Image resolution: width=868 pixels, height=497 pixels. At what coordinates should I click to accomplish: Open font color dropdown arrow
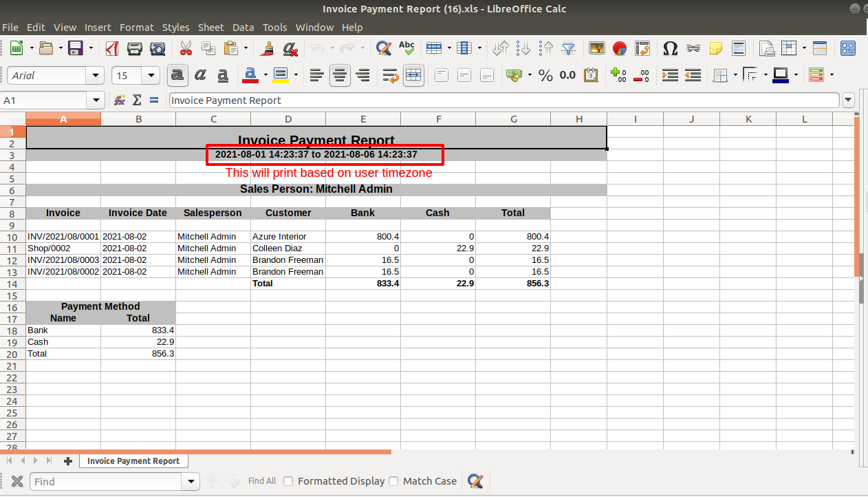pos(265,75)
